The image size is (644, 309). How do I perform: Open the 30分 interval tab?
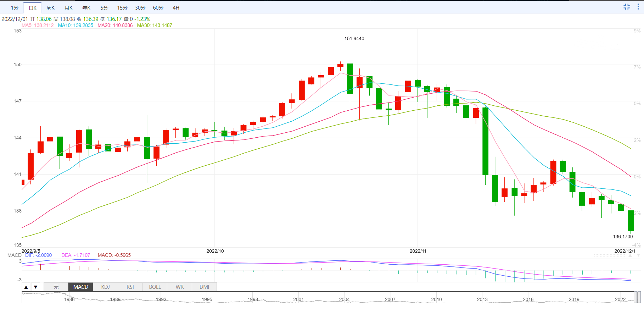[x=140, y=8]
